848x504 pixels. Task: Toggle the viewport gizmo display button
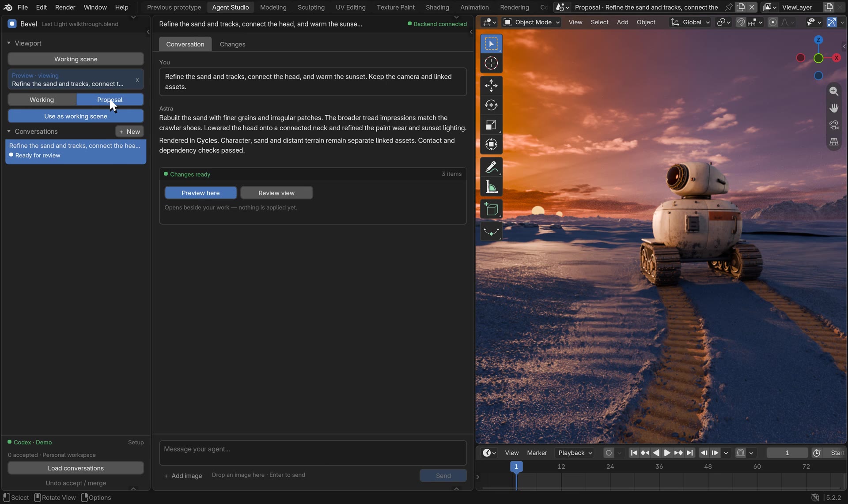click(831, 22)
